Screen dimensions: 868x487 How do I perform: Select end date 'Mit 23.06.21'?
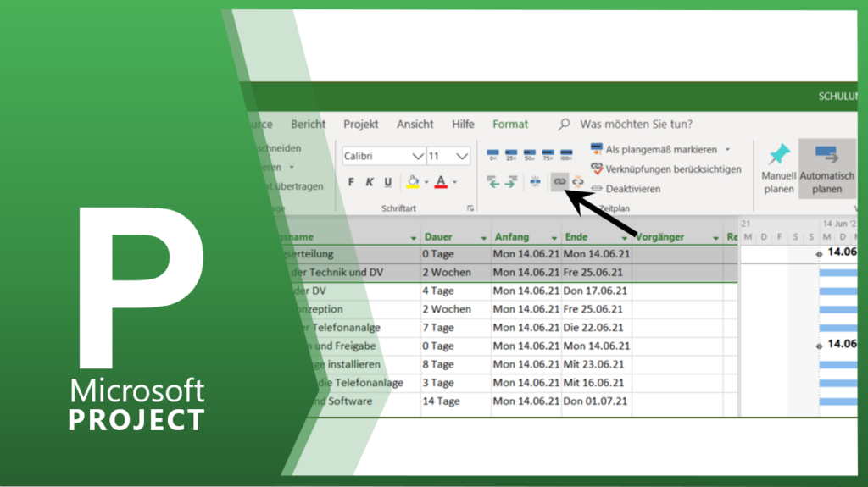tap(593, 364)
